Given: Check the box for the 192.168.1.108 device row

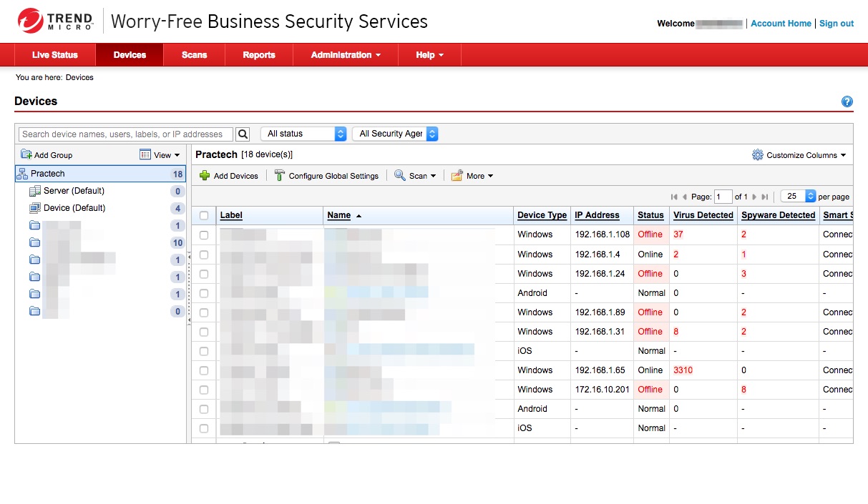Looking at the screenshot, I should [204, 234].
